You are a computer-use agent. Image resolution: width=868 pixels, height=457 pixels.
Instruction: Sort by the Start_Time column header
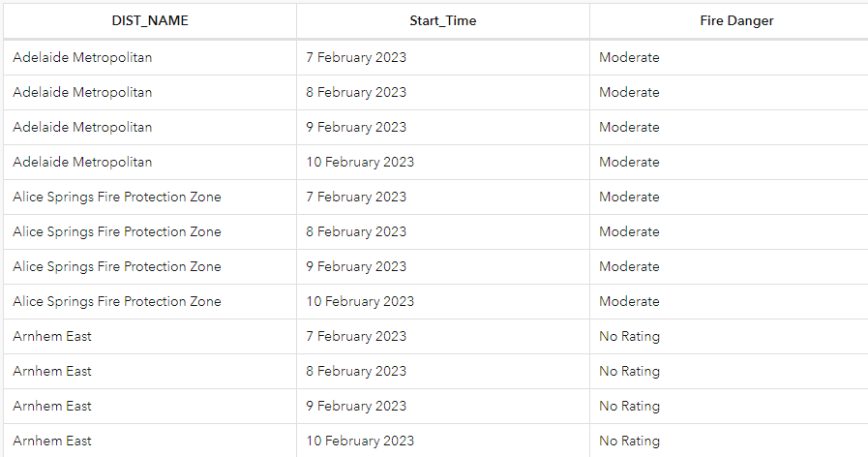tap(442, 20)
